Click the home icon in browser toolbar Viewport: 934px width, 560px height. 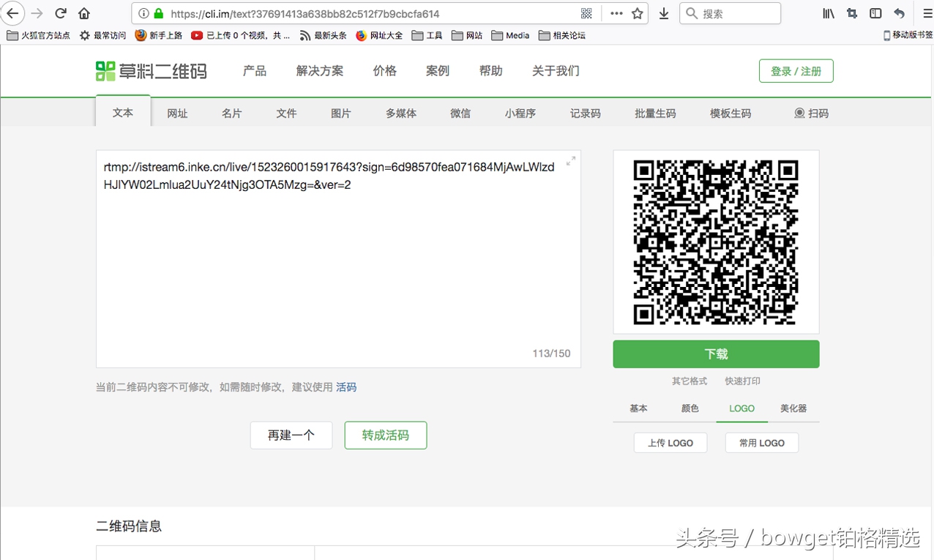(x=83, y=13)
